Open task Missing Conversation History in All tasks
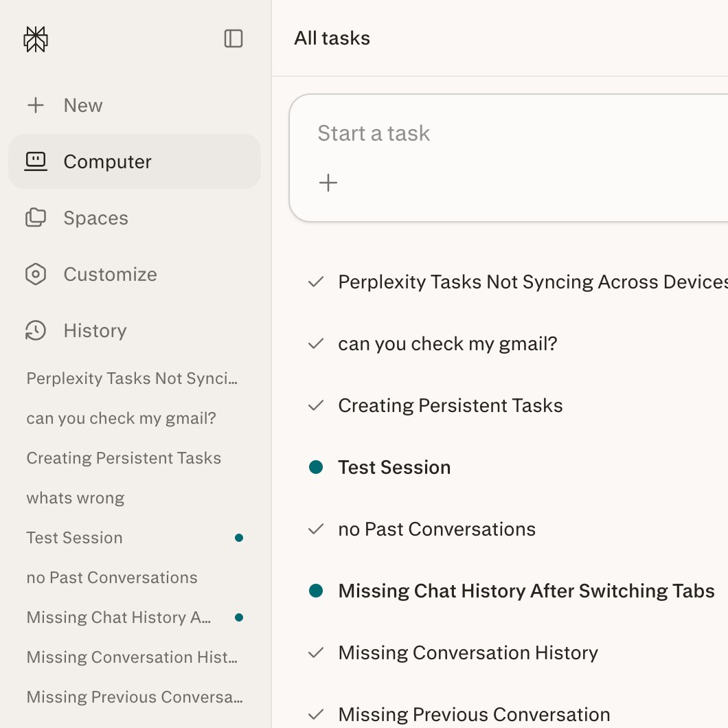The height and width of the screenshot is (728, 728). (468, 652)
